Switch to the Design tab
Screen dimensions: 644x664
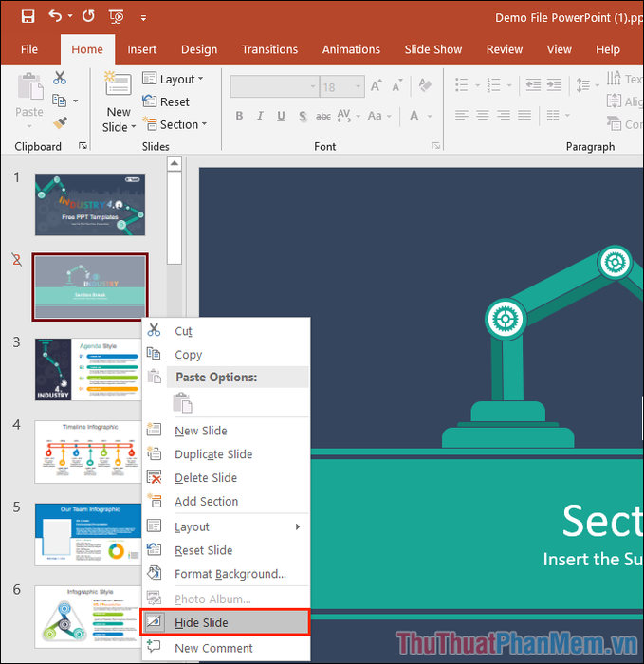[199, 49]
